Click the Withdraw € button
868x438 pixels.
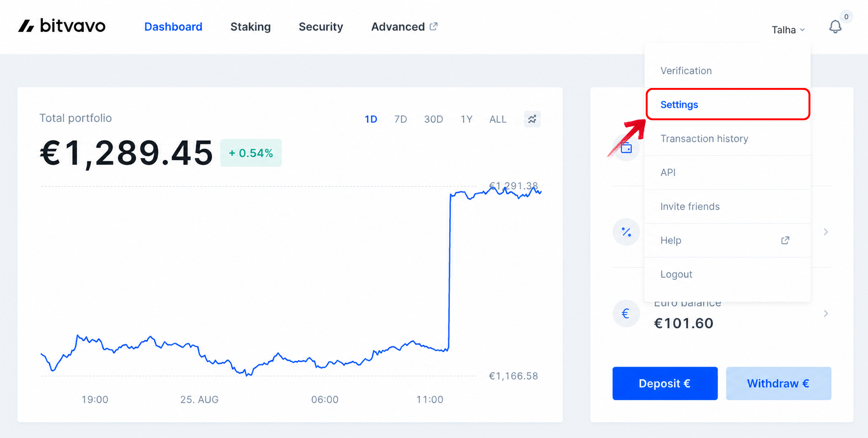pos(778,383)
